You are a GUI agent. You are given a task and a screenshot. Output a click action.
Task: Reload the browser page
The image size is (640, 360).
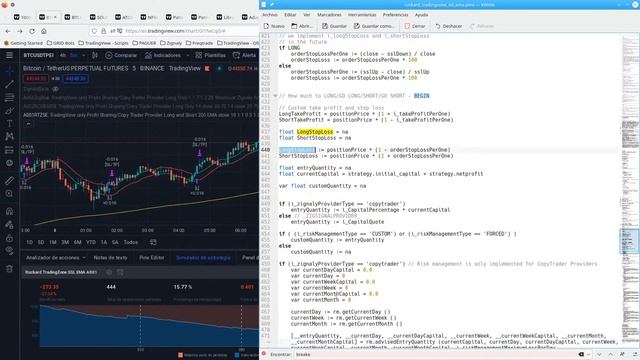32,31
